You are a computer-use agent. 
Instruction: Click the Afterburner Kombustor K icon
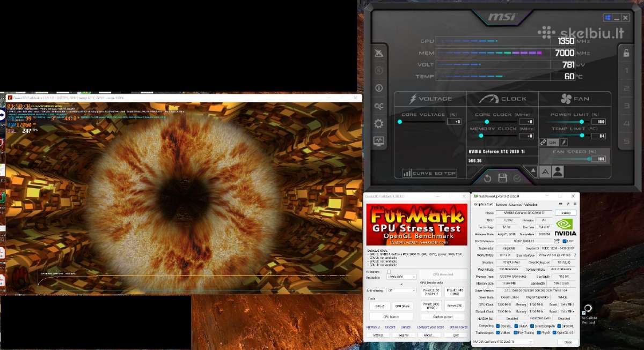pyautogui.click(x=379, y=70)
